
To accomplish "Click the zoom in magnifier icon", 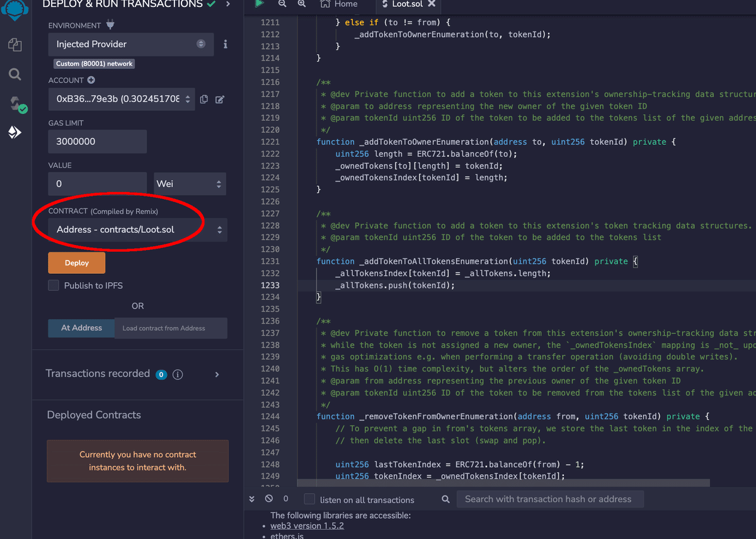I will (302, 4).
